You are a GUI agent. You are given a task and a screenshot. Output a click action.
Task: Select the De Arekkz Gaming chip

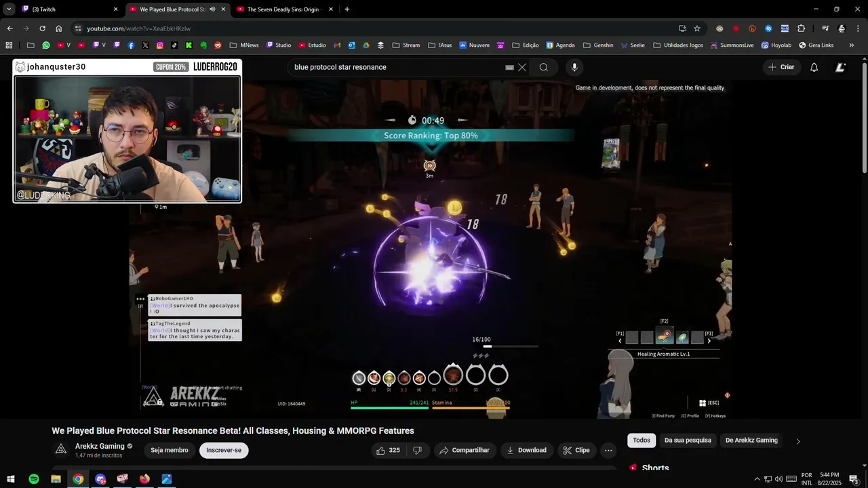click(751, 441)
